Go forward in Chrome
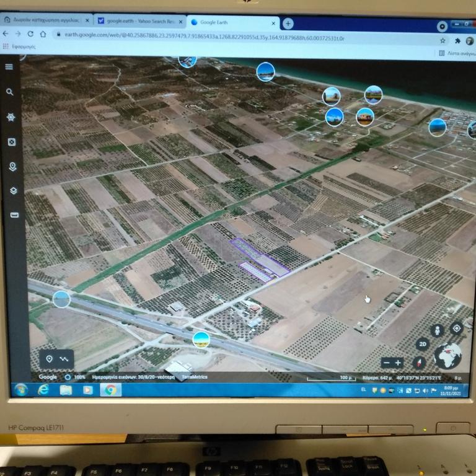 pyautogui.click(x=18, y=33)
